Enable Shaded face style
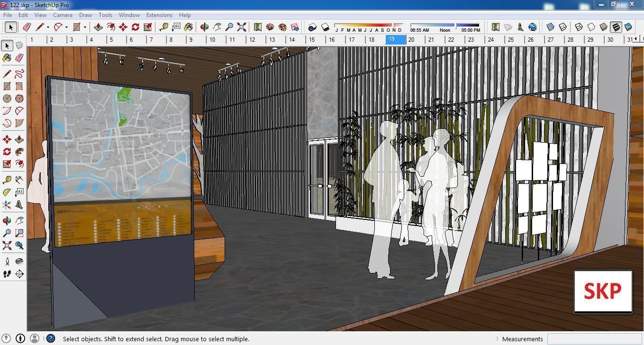Screen dimensions: 644x345 tap(604, 27)
